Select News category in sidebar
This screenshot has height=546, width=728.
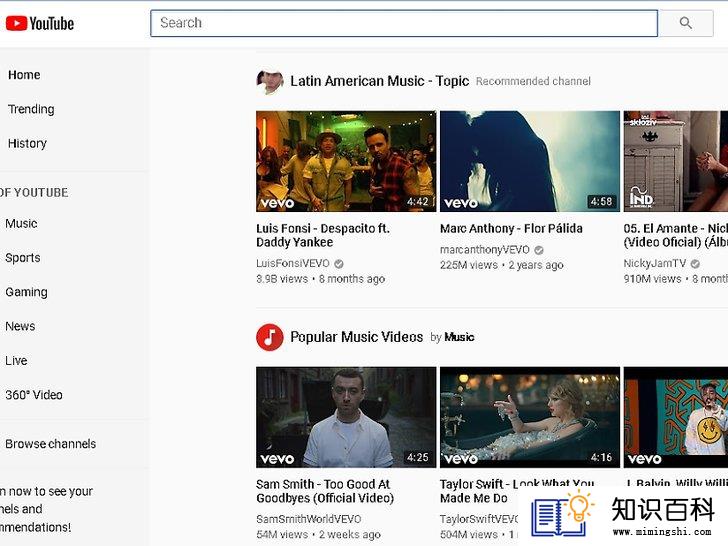click(x=20, y=326)
